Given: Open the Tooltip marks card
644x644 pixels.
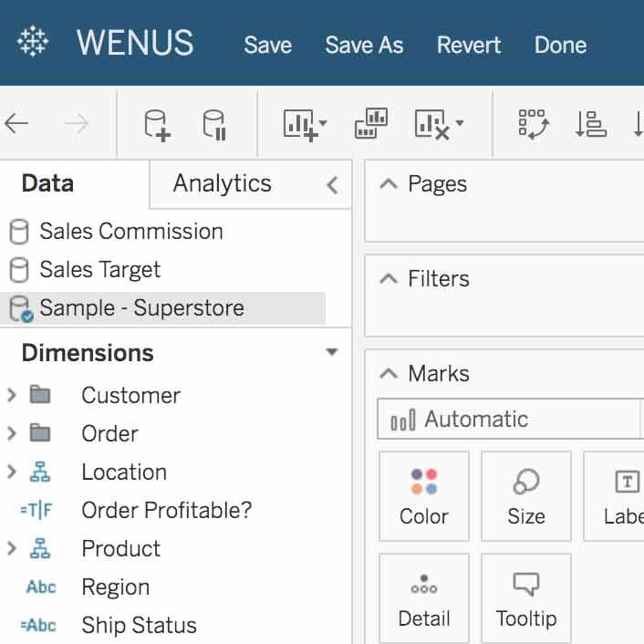Looking at the screenshot, I should (x=526, y=598).
